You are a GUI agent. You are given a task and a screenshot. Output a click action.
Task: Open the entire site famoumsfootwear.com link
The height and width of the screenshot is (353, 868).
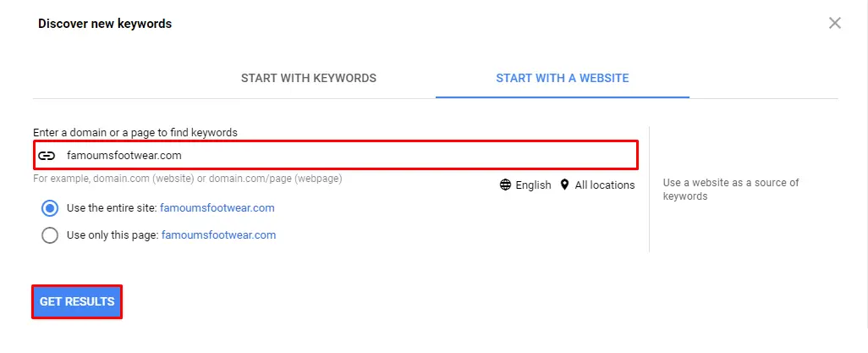click(x=217, y=208)
